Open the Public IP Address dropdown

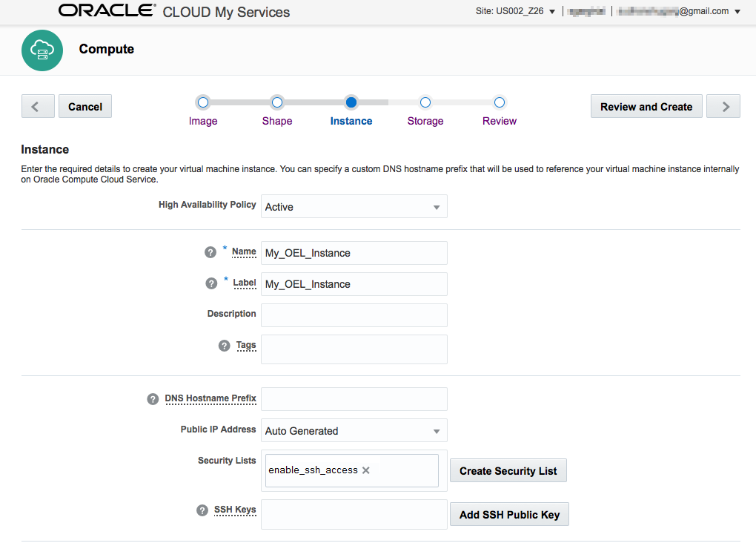[437, 430]
